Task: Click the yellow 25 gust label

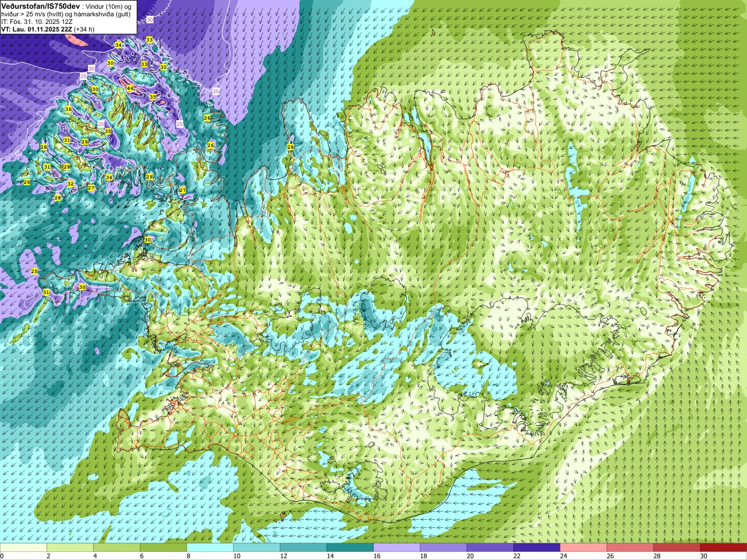Action: [x=34, y=272]
